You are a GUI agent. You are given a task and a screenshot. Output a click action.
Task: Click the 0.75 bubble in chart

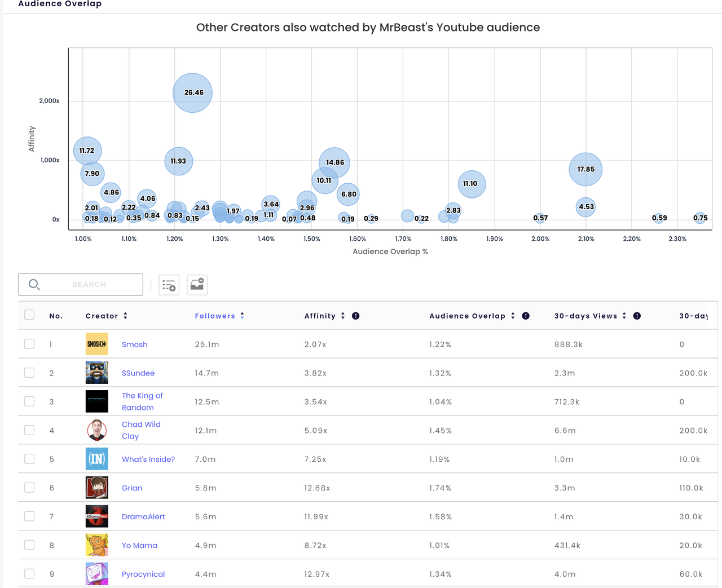[700, 218]
